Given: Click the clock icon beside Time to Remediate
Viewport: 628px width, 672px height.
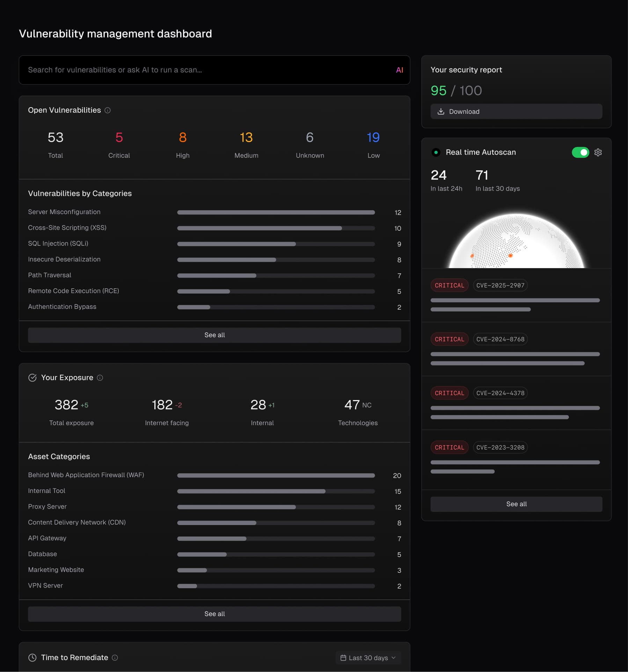Looking at the screenshot, I should click(x=32, y=658).
